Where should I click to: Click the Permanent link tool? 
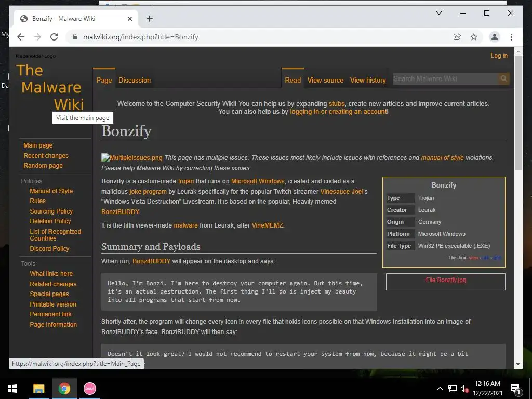pos(50,314)
